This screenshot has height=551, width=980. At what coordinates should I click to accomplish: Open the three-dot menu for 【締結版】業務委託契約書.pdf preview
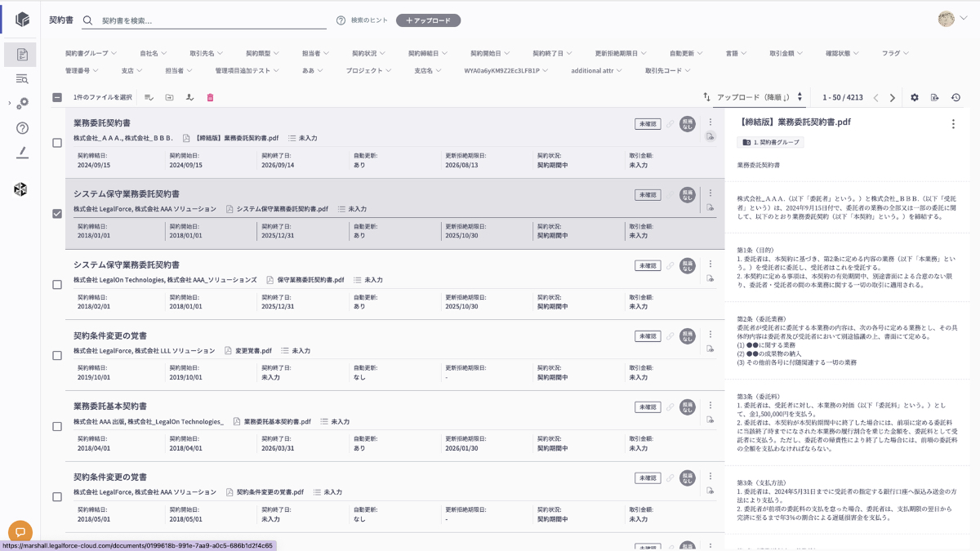pyautogui.click(x=952, y=124)
